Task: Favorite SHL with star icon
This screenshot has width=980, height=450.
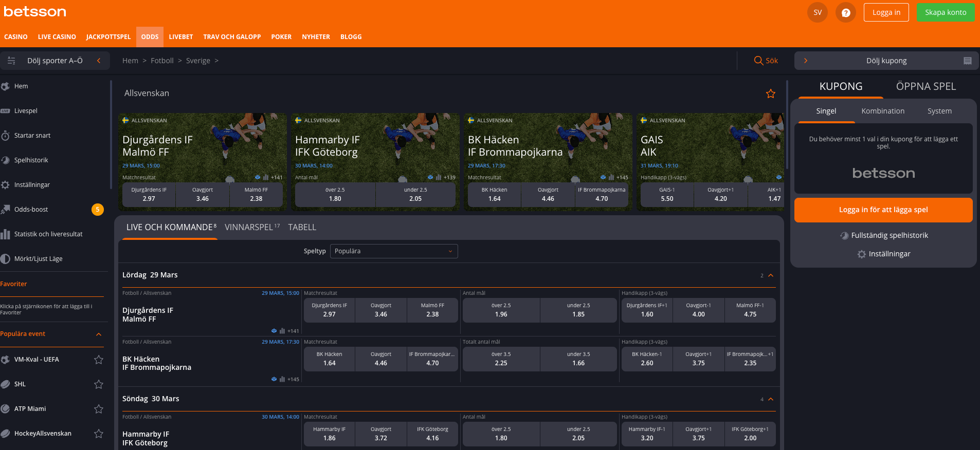Action: point(99,384)
